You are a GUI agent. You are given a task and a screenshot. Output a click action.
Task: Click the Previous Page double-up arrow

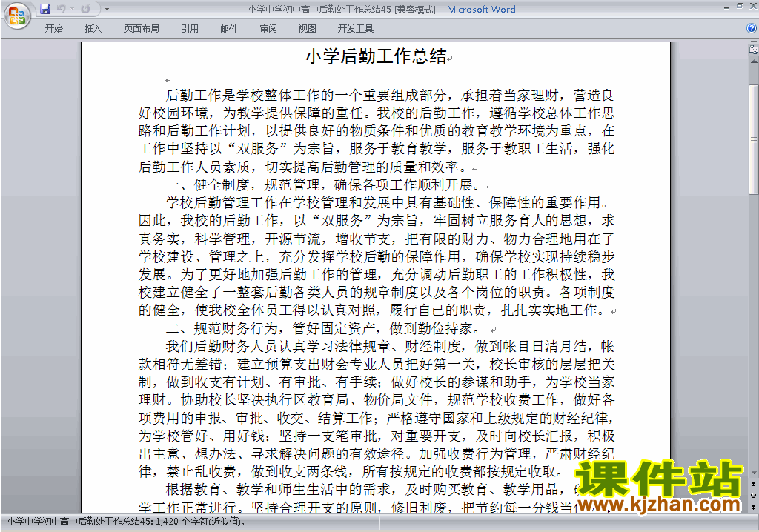[x=753, y=484]
